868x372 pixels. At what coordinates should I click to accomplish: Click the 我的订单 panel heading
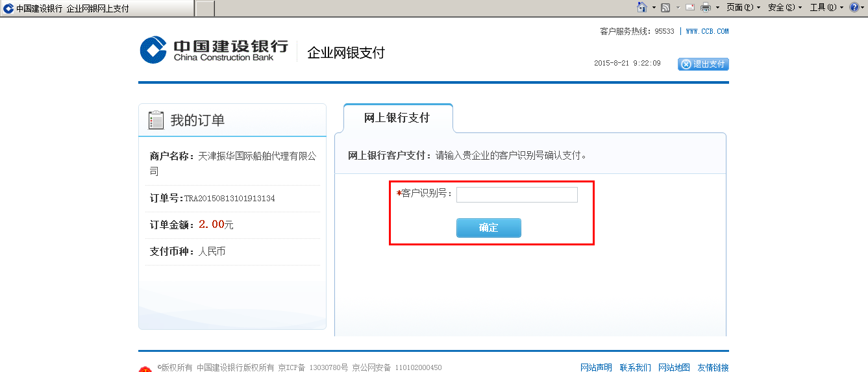pyautogui.click(x=197, y=120)
